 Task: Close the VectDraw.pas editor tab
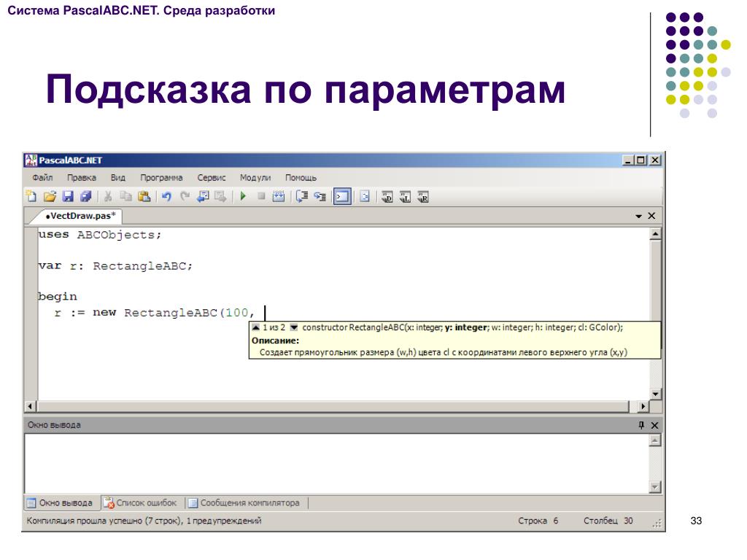(651, 216)
